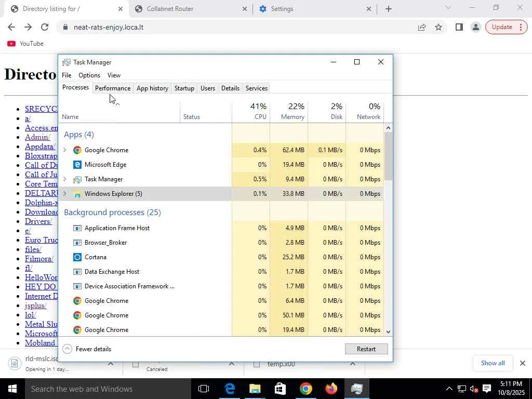This screenshot has height=399, width=532.
Task: Click the Windows search box
Action: (108, 389)
